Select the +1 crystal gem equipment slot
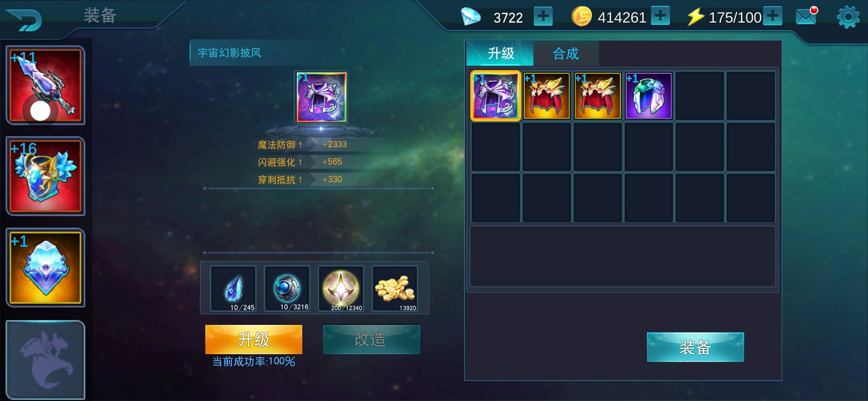The height and width of the screenshot is (401, 868). (46, 267)
